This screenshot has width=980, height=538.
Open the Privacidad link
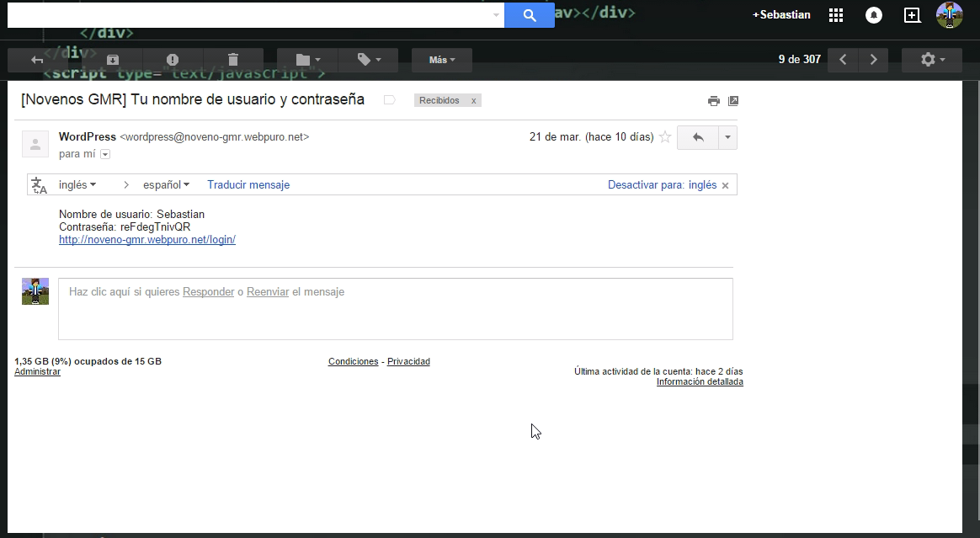tap(408, 362)
